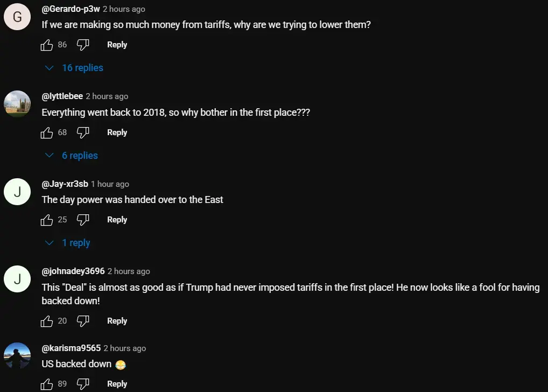Reply to @karisma9565's comment
The height and width of the screenshot is (392, 548).
[x=117, y=384]
